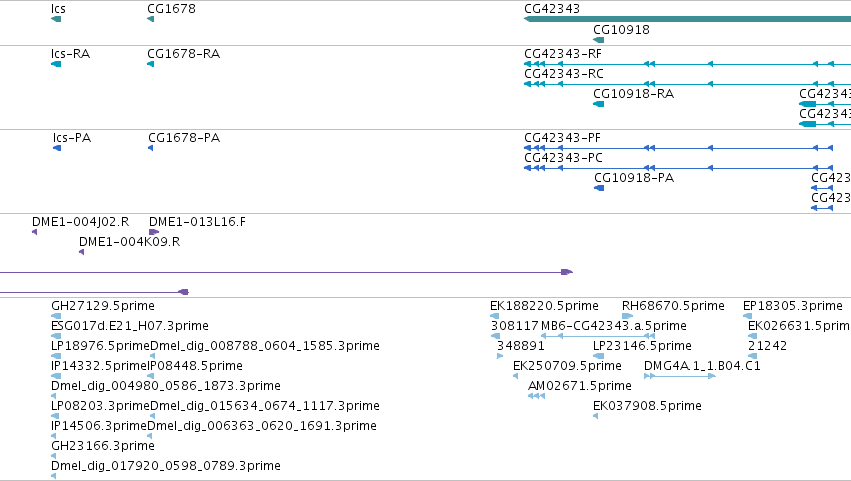
Task: Click the DME1-013L16.F feature arrow
Action: click(x=154, y=232)
